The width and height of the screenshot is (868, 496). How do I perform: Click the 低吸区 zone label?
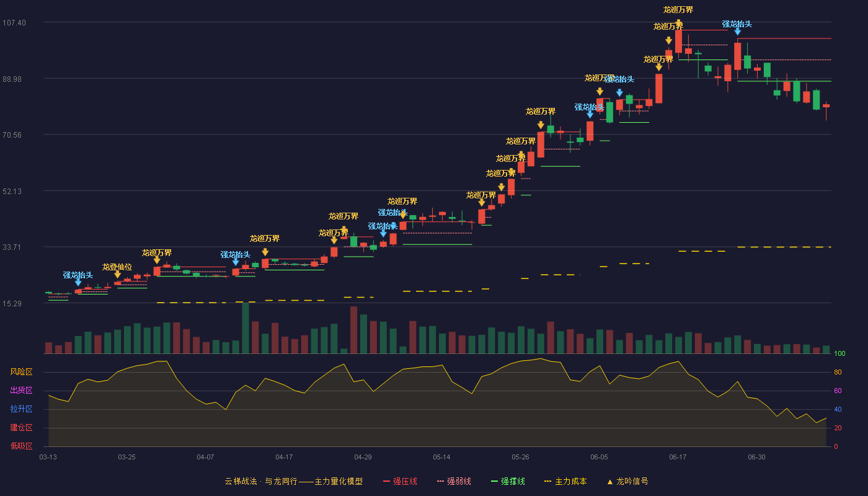point(21,446)
